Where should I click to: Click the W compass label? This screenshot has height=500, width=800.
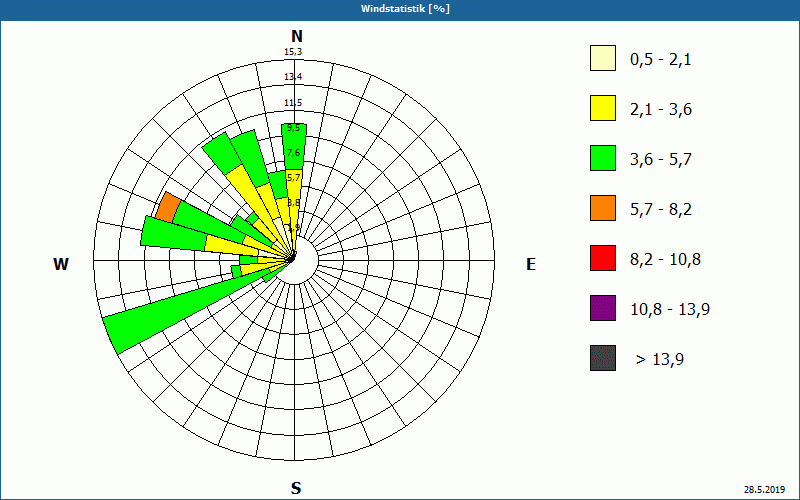tap(61, 264)
